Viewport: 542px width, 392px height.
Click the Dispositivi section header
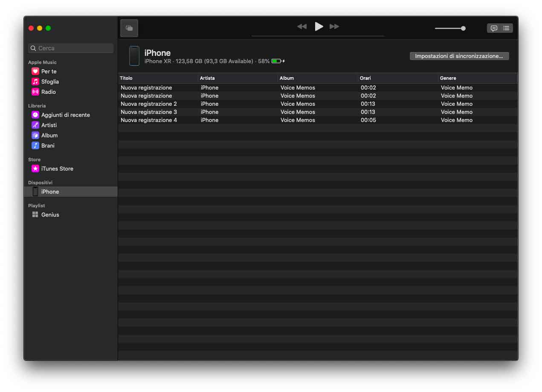[x=41, y=183]
